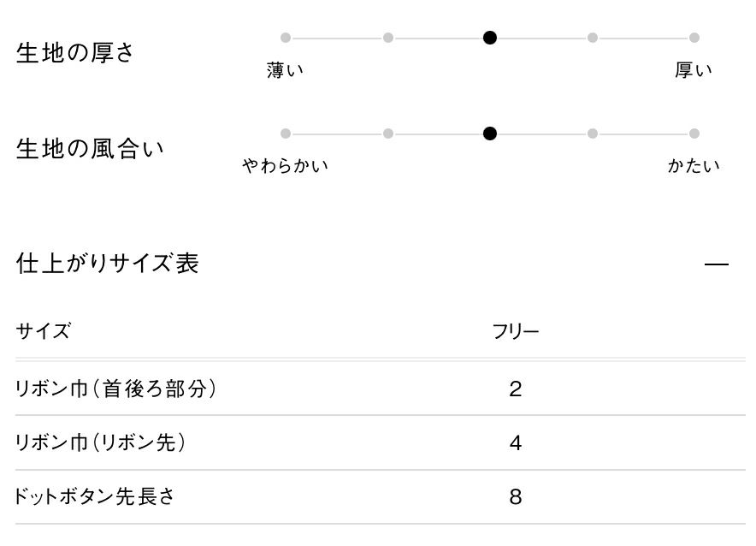Select the リボン巾(リボン先) row label

pos(100,443)
